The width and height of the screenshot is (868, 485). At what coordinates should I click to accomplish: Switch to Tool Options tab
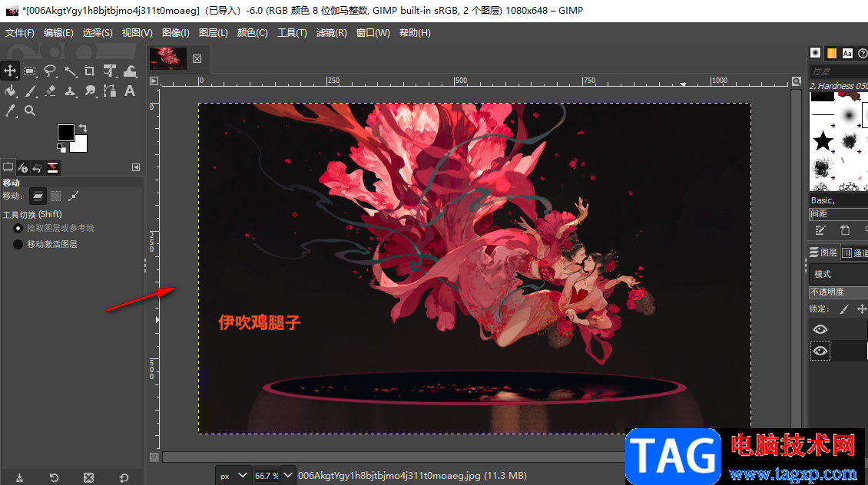[x=8, y=167]
